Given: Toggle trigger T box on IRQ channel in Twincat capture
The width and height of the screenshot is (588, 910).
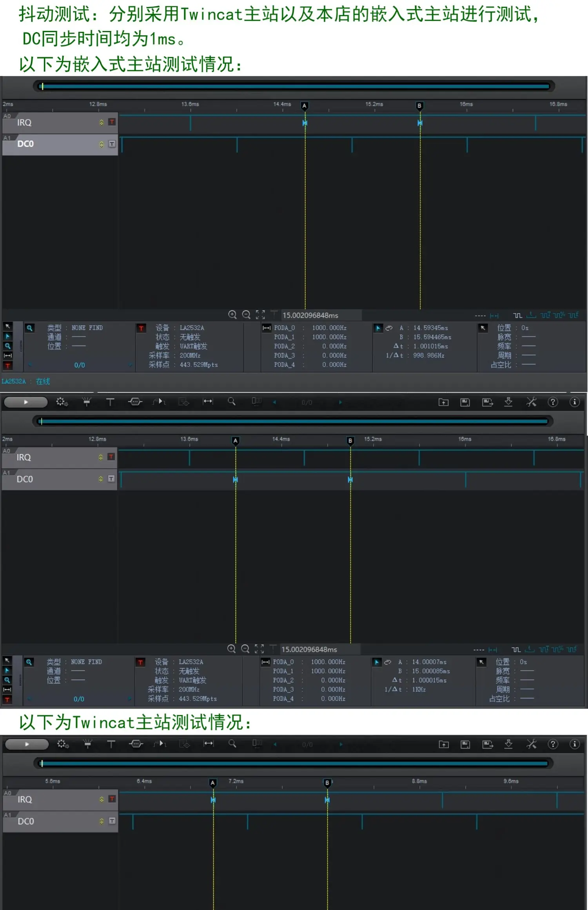Looking at the screenshot, I should coord(112,799).
